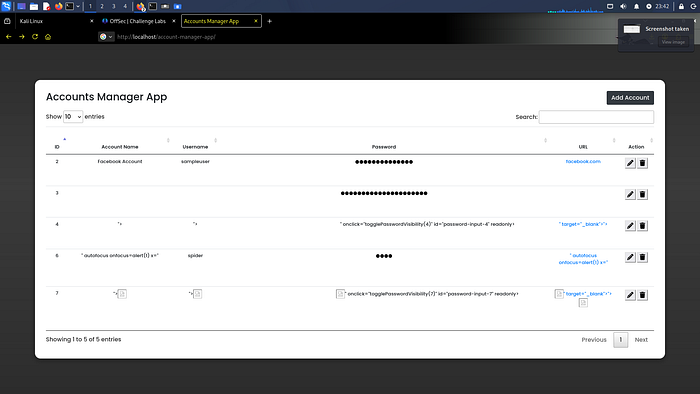Image resolution: width=700 pixels, height=394 pixels.
Task: Reveal the spider account password
Action: click(384, 256)
